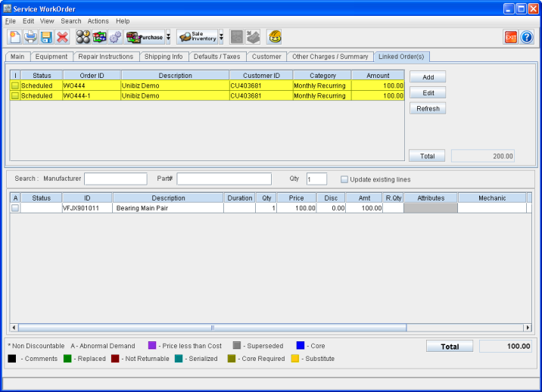The width and height of the screenshot is (542, 392).
Task: Click the green Replaced legend swatch
Action: click(67, 359)
